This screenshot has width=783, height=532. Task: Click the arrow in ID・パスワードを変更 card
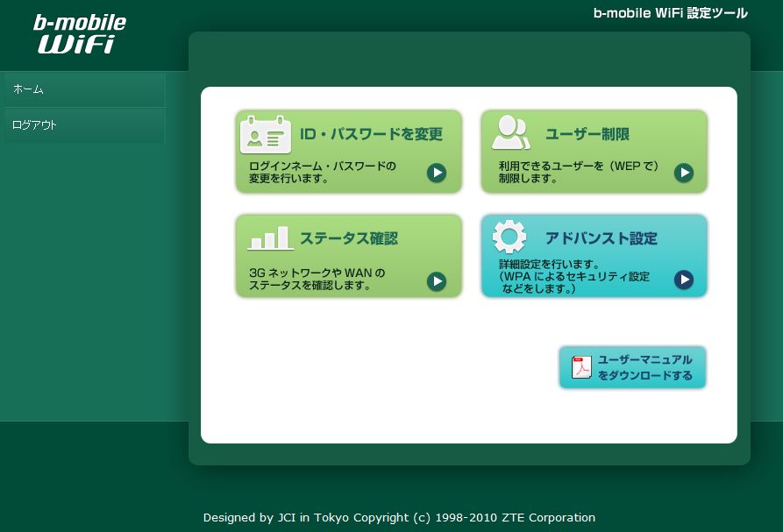437,173
